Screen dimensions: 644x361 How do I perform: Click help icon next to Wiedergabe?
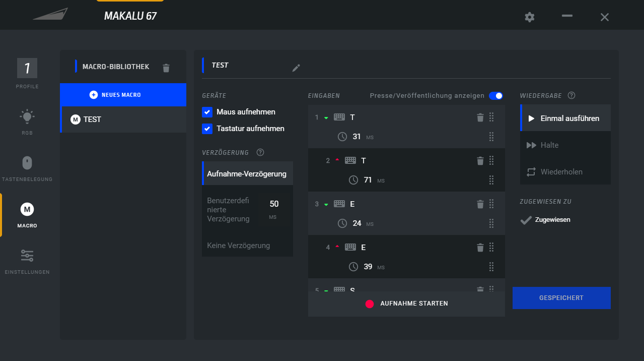[571, 95]
